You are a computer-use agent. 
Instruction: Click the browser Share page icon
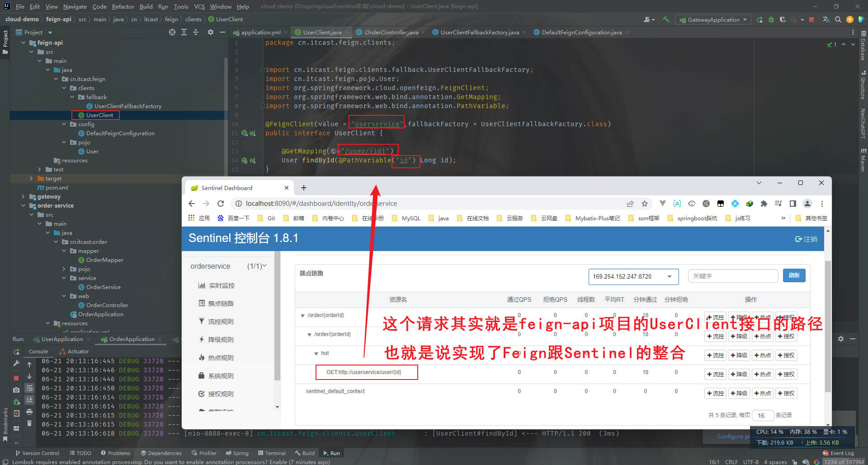(x=630, y=204)
